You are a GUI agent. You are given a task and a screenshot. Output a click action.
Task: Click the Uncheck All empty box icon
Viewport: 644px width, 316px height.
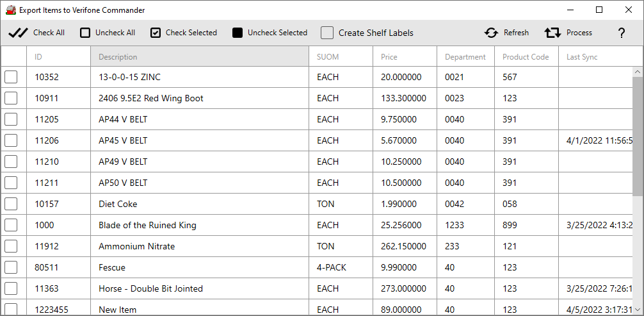point(85,33)
